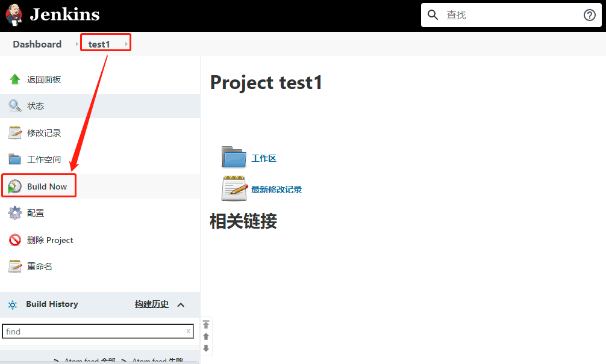
Task: Trigger Build Now in sidebar
Action: [47, 187]
